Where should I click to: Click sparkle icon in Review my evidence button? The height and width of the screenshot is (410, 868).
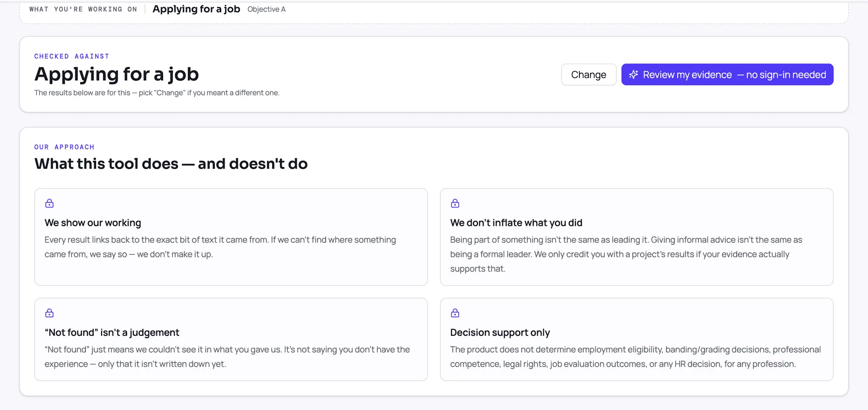pyautogui.click(x=634, y=75)
